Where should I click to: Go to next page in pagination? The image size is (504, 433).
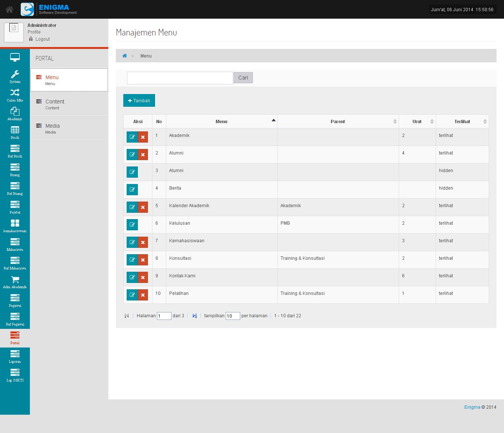[x=194, y=316]
